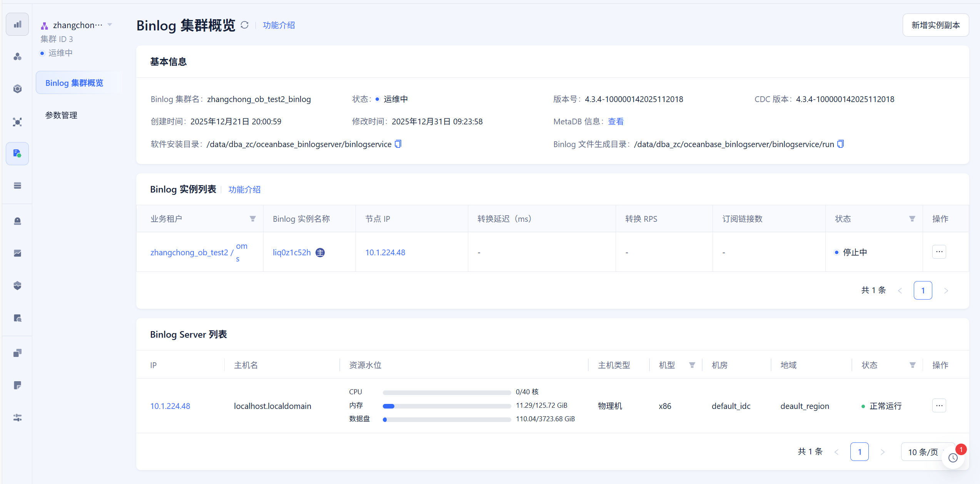Image resolution: width=980 pixels, height=484 pixels.
Task: Click the task clock icon with red badge
Action: pos(953,458)
